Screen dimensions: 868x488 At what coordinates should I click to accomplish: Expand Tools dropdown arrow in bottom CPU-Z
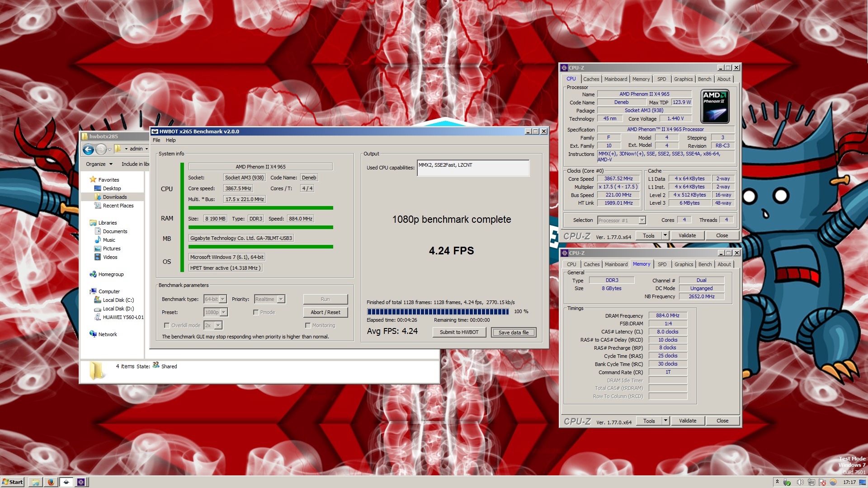click(665, 421)
